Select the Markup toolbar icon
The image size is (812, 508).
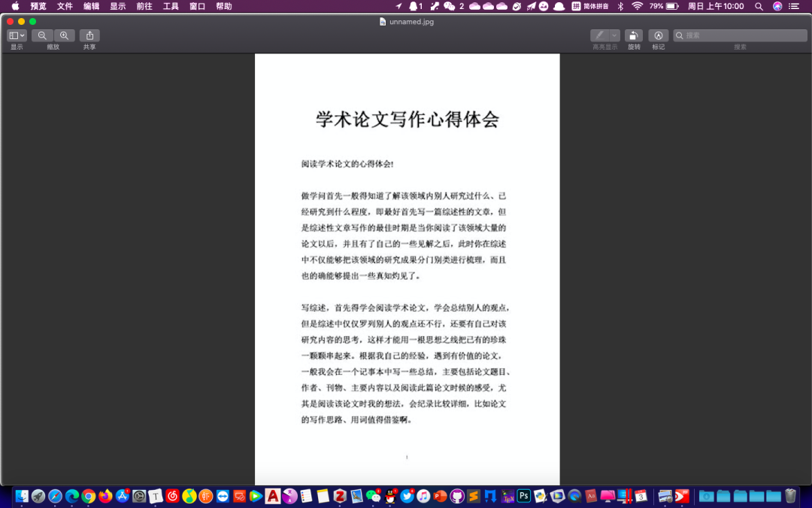pyautogui.click(x=658, y=35)
